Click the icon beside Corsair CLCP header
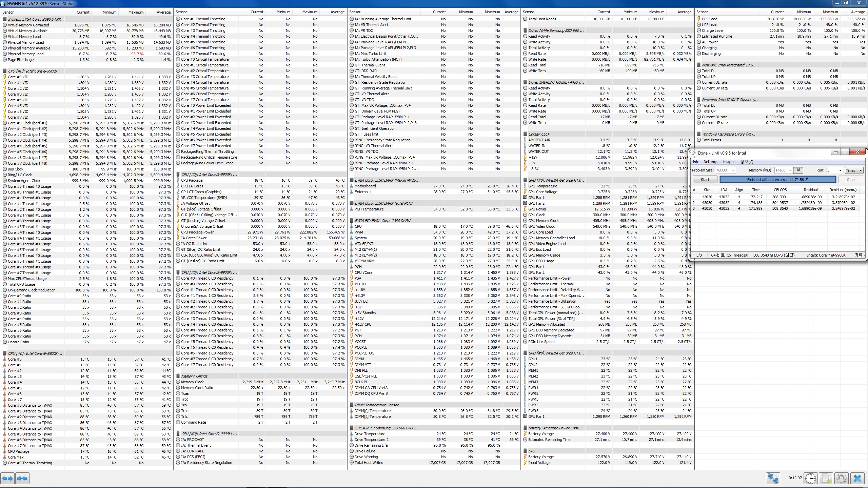This screenshot has width=868, height=488. (525, 134)
